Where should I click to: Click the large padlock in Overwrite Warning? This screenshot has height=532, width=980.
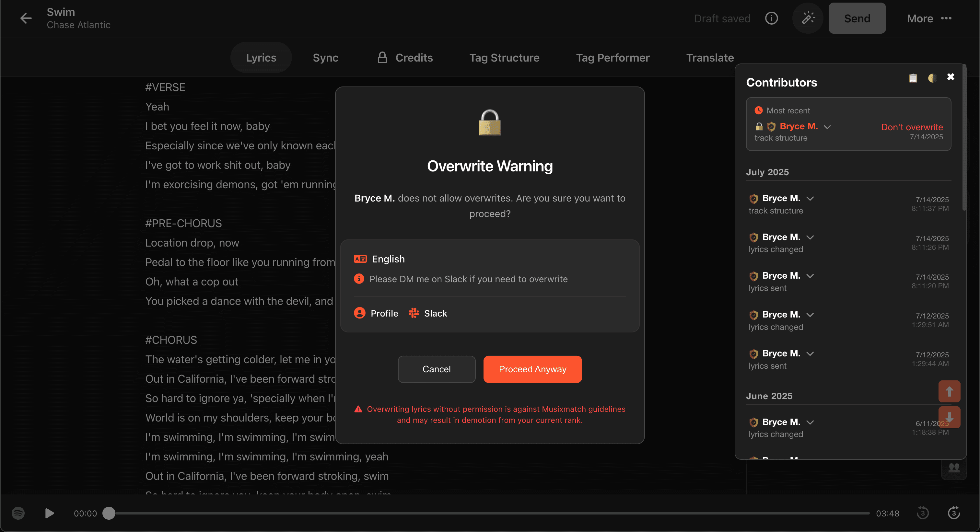point(490,122)
